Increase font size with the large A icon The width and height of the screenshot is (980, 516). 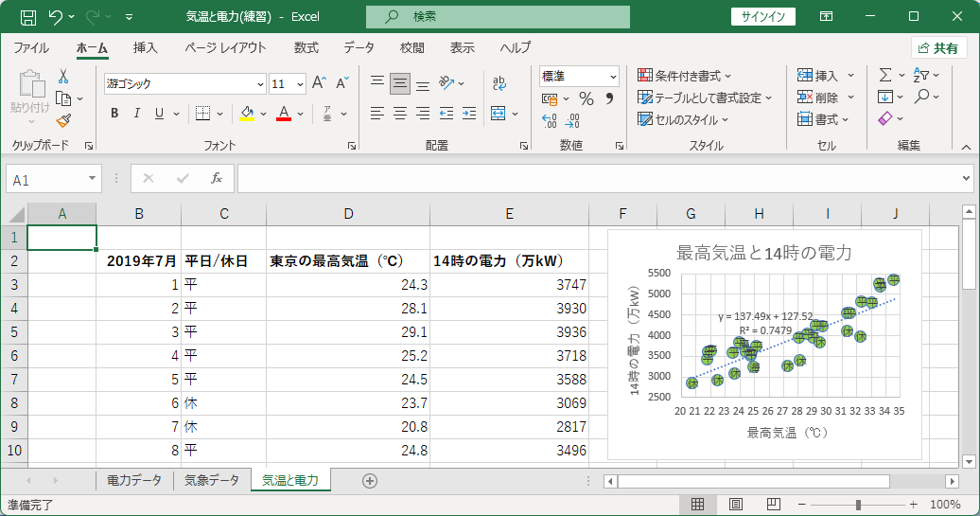click(x=319, y=83)
